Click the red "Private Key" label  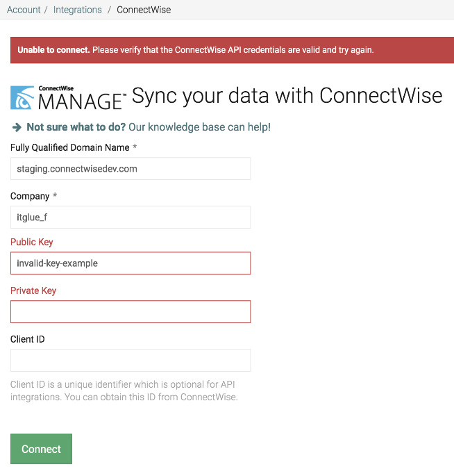[33, 290]
